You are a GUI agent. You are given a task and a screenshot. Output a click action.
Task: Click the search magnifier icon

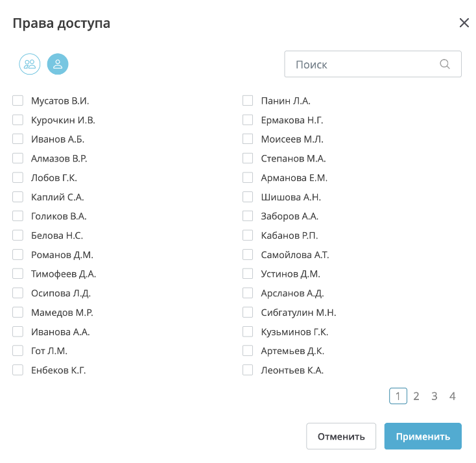445,64
